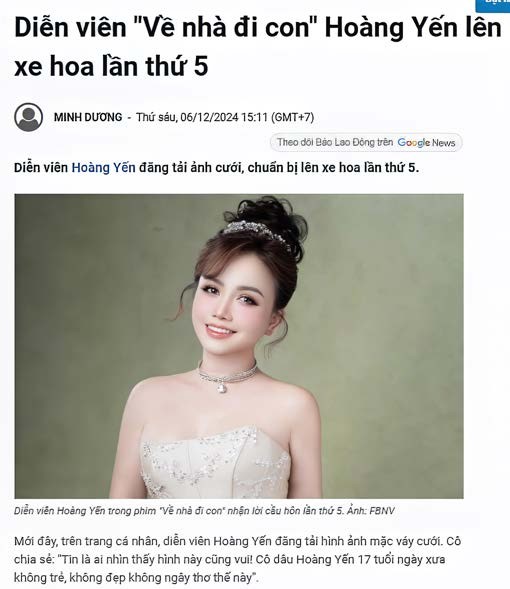Open author MINH DƯƠNG's page
The width and height of the screenshot is (510, 589).
tap(88, 117)
